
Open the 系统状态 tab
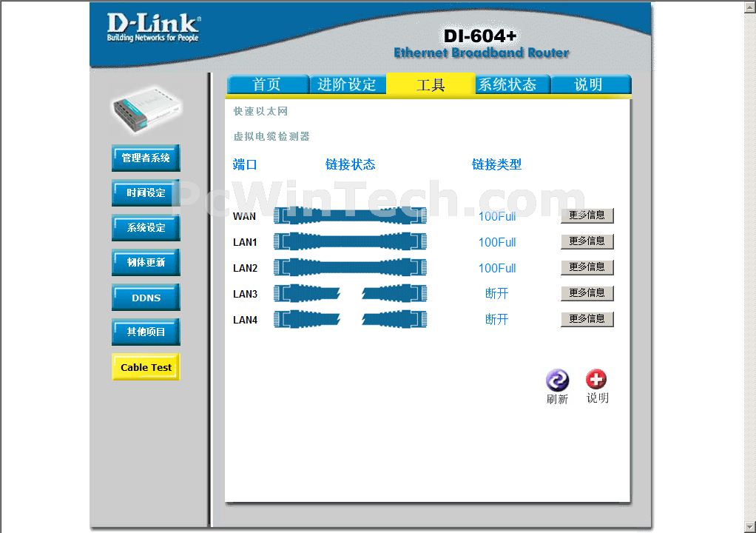(513, 84)
